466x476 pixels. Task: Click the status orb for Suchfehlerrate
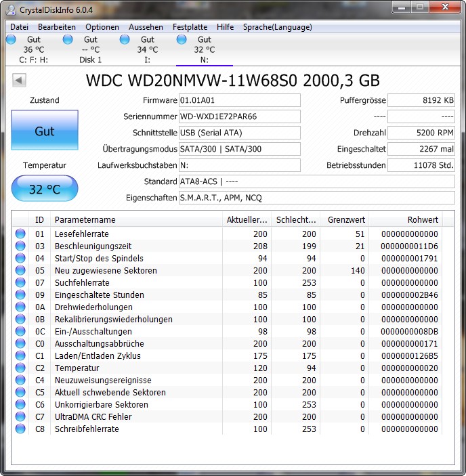[20, 282]
